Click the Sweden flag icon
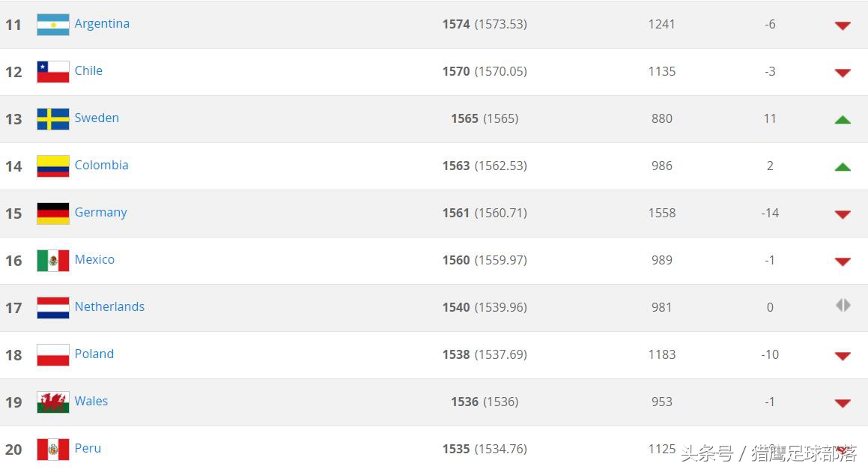Viewport: 868px width, 469px height. click(53, 119)
